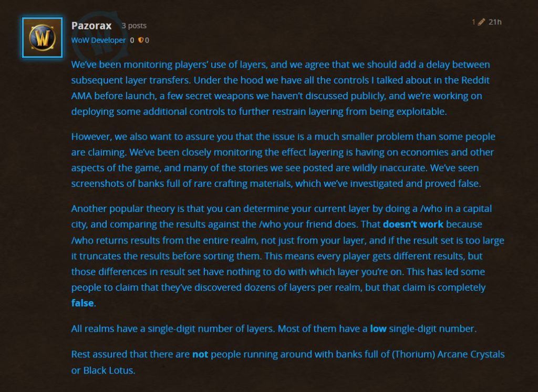Click the edit count number 1
This screenshot has width=538, height=392.
coord(473,22)
